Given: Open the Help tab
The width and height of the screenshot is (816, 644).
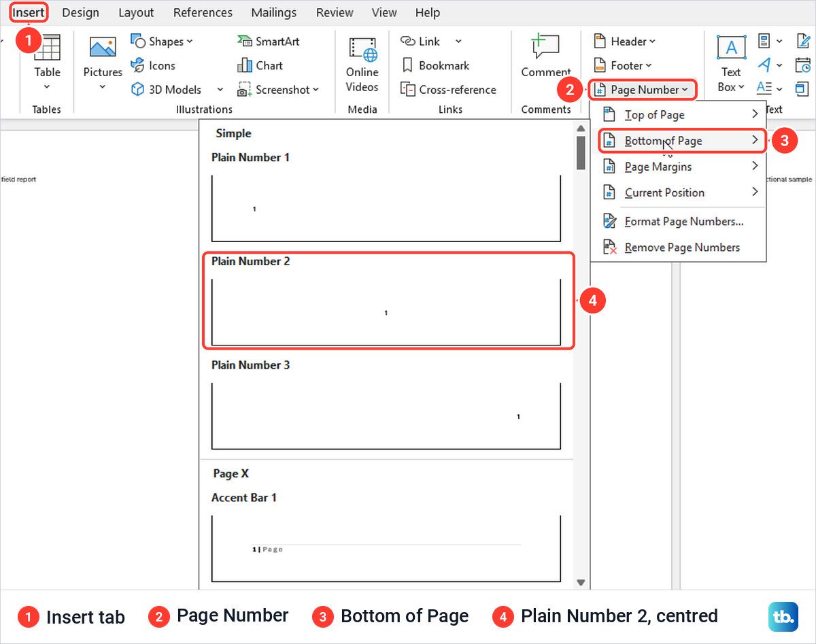Looking at the screenshot, I should [428, 12].
